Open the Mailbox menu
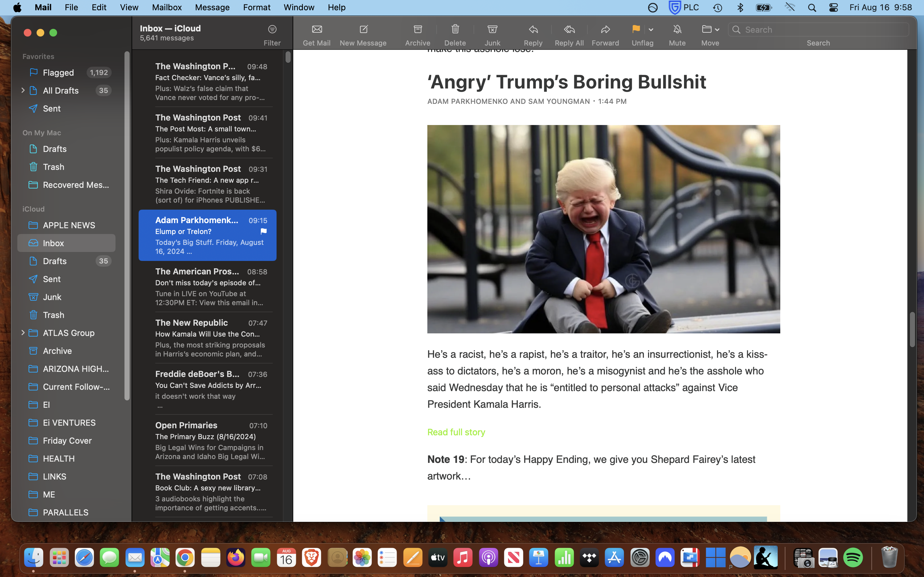The image size is (924, 577). click(167, 7)
